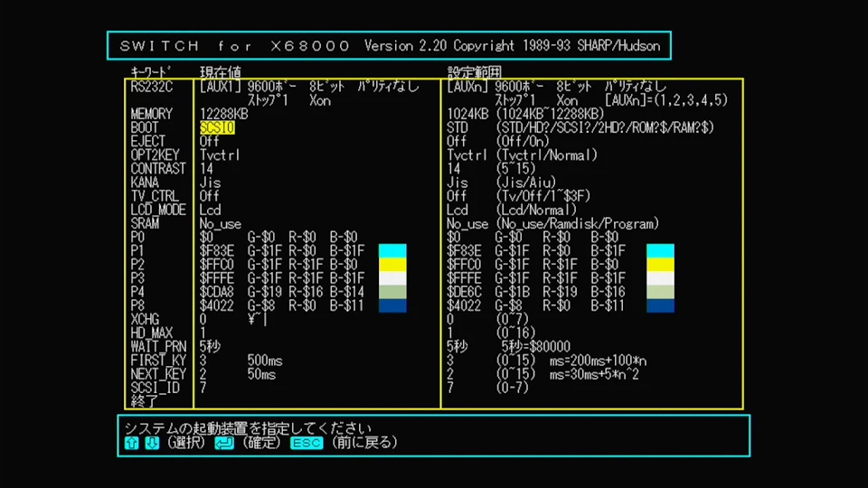Viewport: 868px width, 488px height.
Task: Select the MEMORY keyword
Action: click(x=151, y=114)
